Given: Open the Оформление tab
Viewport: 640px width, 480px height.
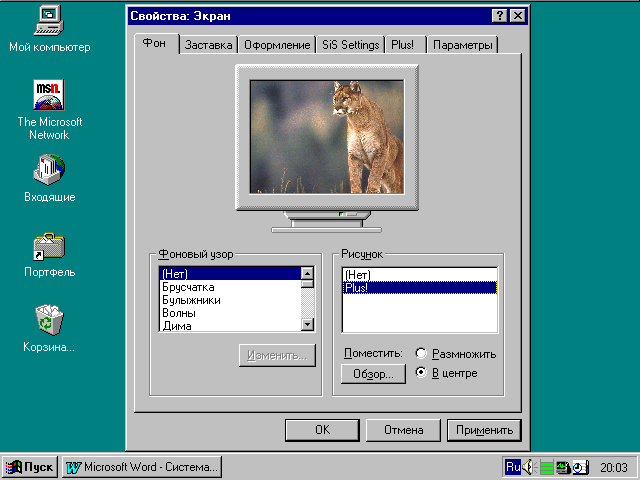Looking at the screenshot, I should [277, 44].
